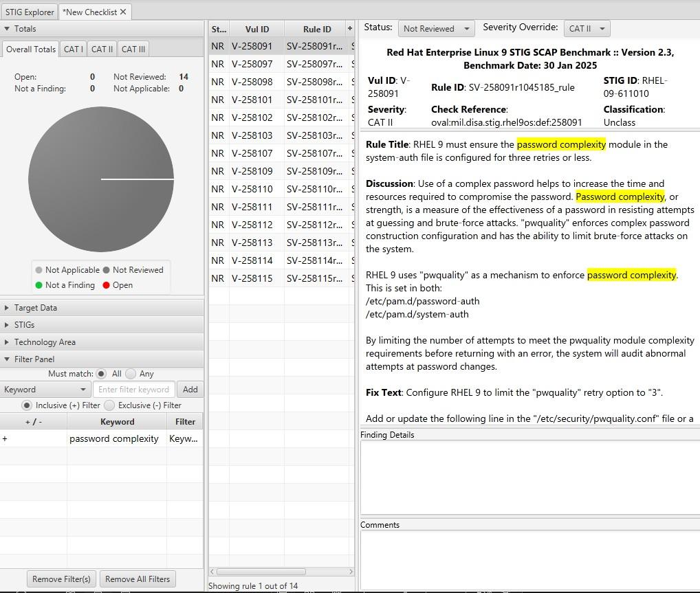
Task: Select the CAT I totals tab
Action: 73,49
